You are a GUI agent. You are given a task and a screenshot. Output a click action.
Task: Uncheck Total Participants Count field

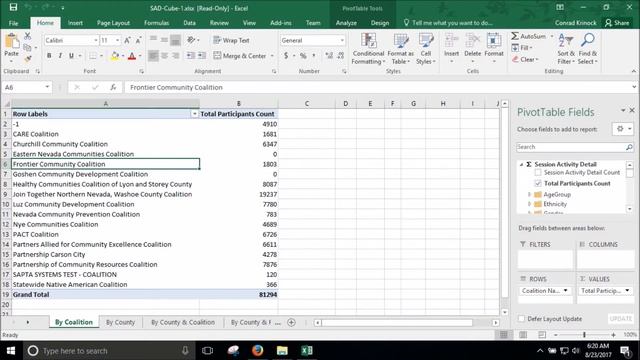[538, 183]
